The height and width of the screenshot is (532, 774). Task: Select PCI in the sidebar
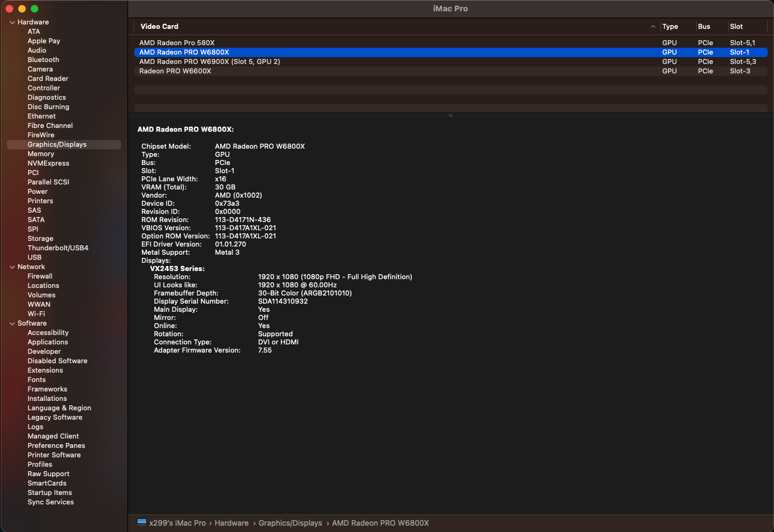(x=33, y=173)
